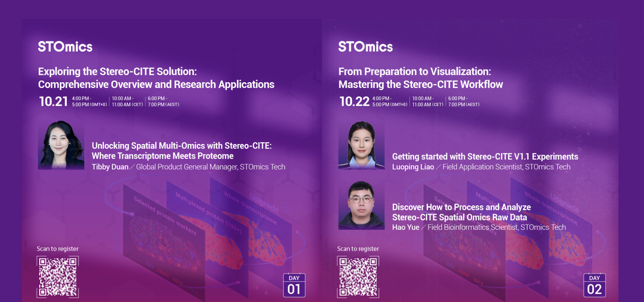
Task: Click 'Scan to register' on the Day 01 poster
Action: pos(58,249)
